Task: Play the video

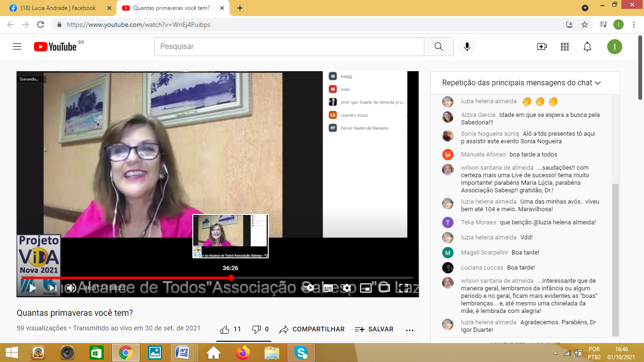Action: pyautogui.click(x=33, y=288)
